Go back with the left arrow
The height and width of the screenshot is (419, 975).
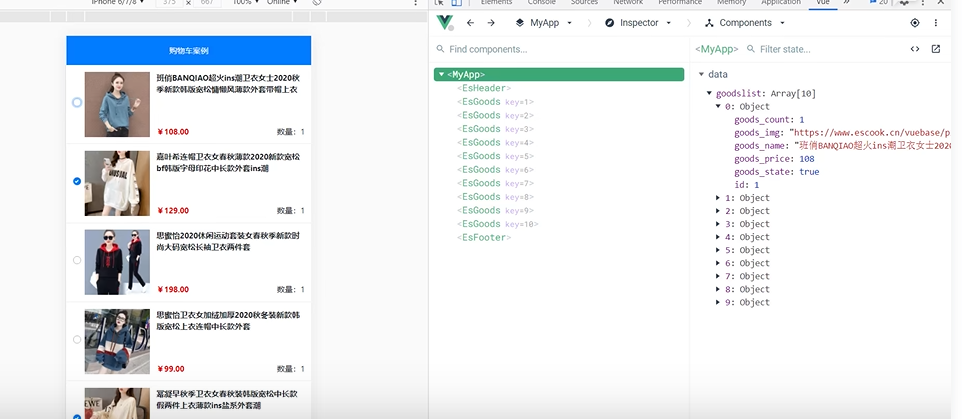click(470, 22)
